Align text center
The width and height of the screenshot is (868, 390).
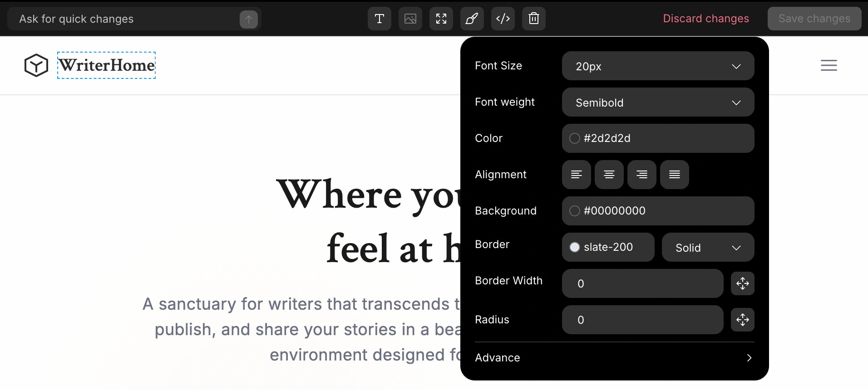(609, 175)
